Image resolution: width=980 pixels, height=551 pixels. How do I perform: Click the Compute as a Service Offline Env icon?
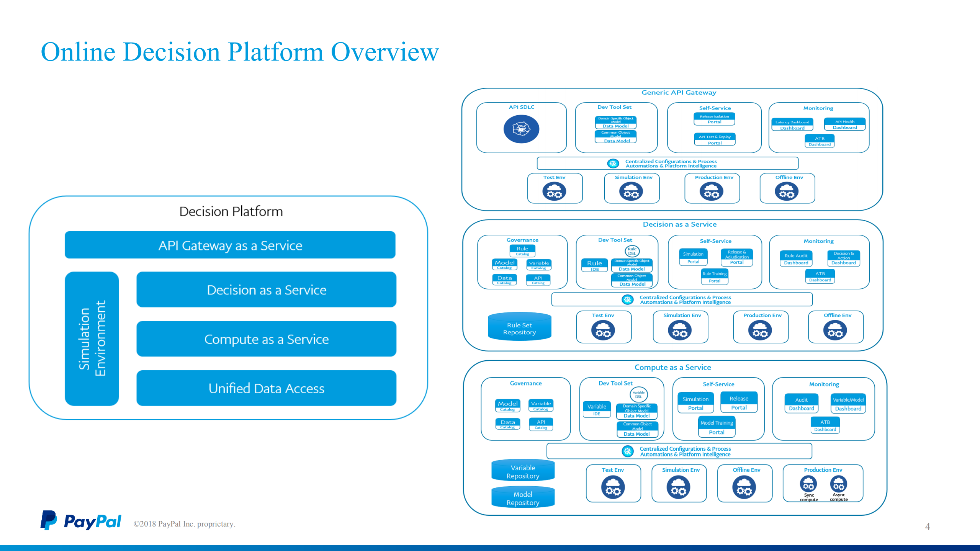744,487
